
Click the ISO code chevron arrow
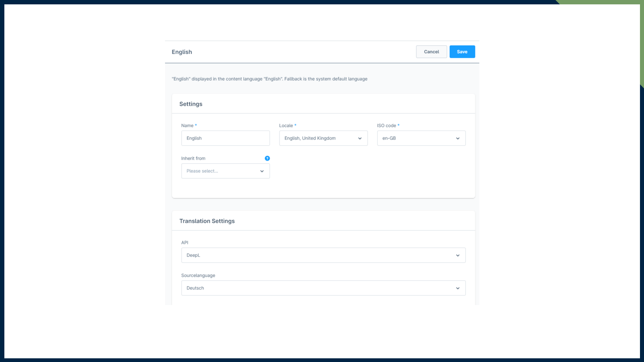point(458,138)
